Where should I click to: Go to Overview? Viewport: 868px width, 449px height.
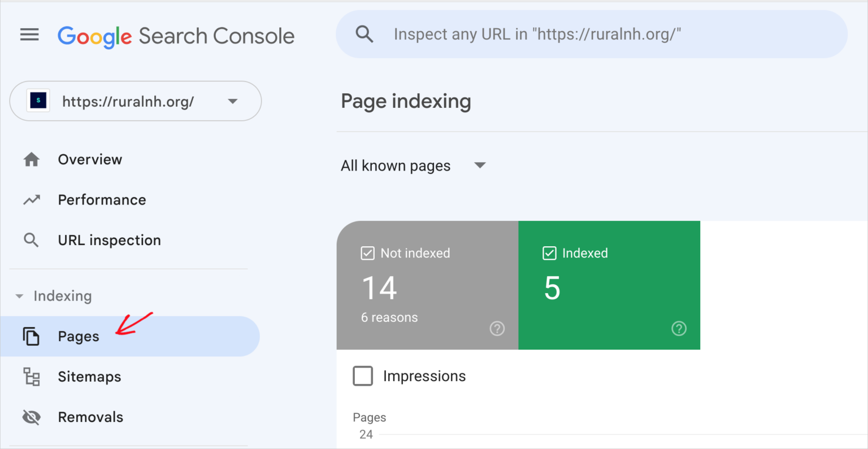pos(90,160)
